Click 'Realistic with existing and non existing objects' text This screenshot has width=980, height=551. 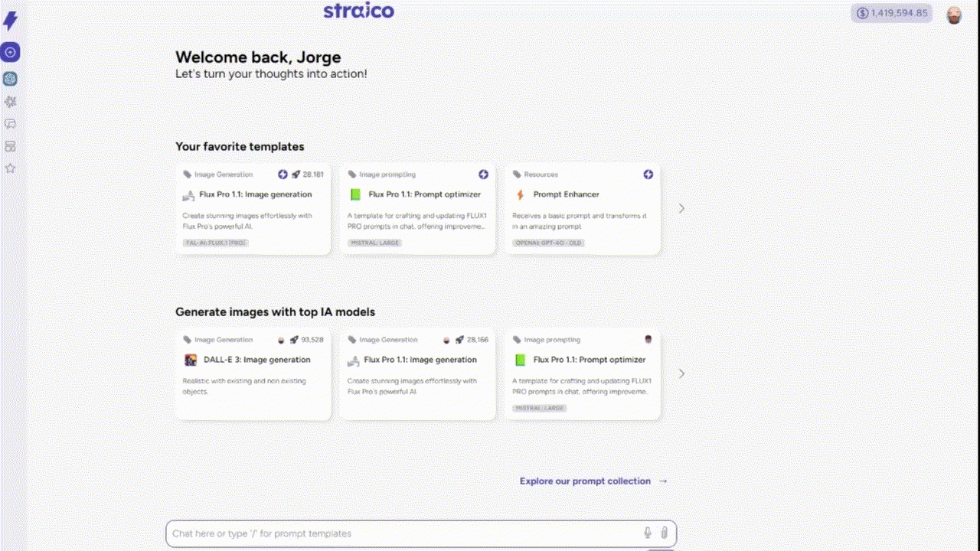pyautogui.click(x=244, y=386)
